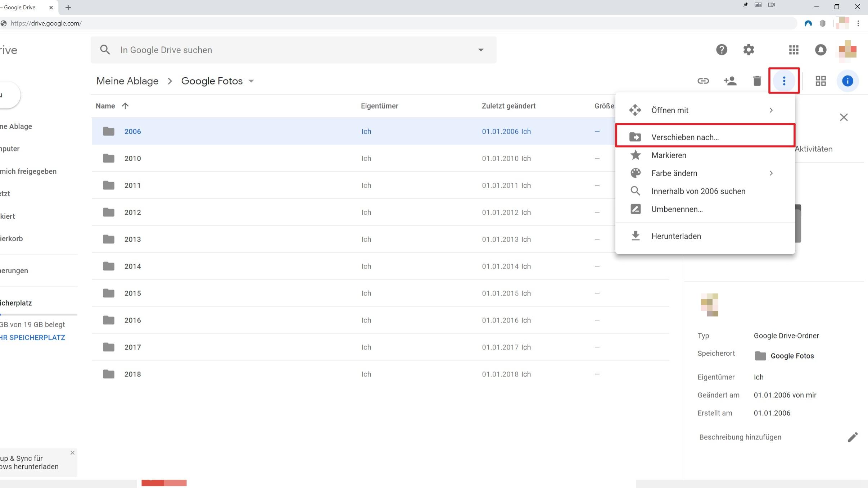
Task: Open the Google Fotos breadcrumb dropdown
Action: [x=251, y=81]
